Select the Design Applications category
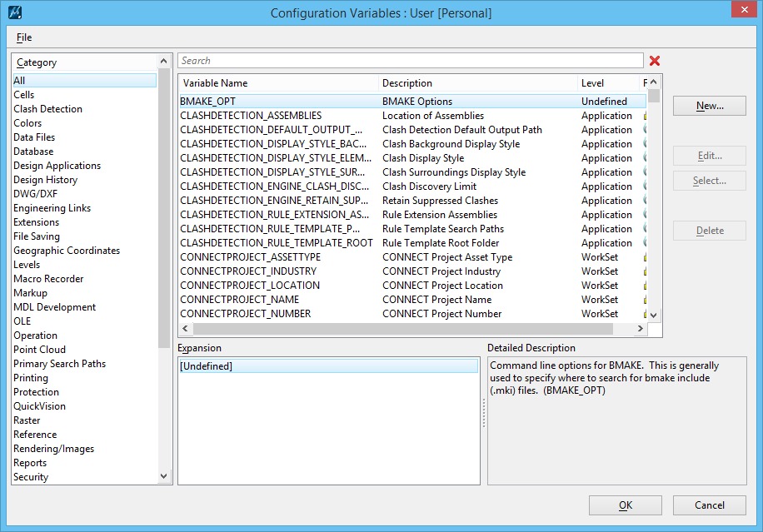Image resolution: width=763 pixels, height=532 pixels. coord(85,166)
